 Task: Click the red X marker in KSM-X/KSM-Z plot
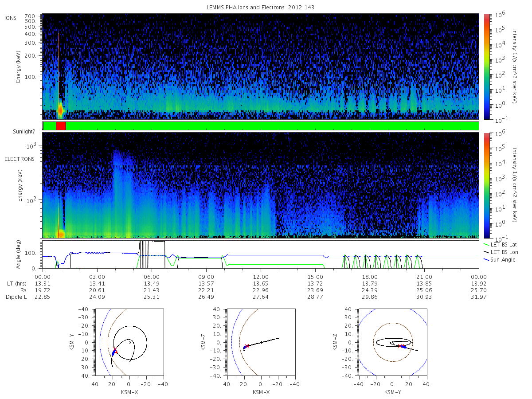click(x=246, y=346)
